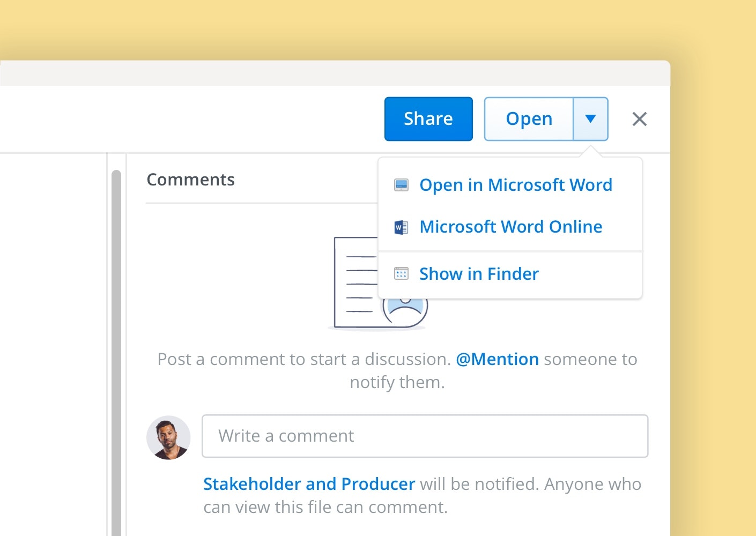The image size is (756, 536).
Task: Click the user avatar photo
Action: tap(168, 437)
